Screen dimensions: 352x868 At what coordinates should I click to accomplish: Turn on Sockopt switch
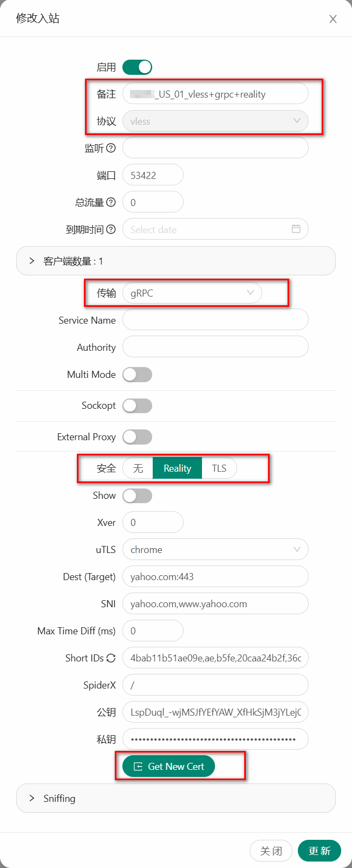pos(137,406)
